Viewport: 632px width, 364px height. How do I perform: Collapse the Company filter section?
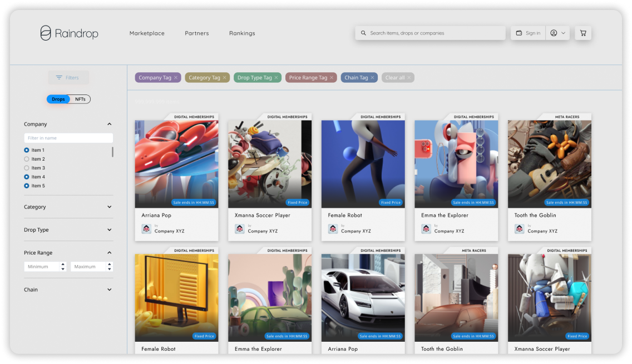click(109, 124)
